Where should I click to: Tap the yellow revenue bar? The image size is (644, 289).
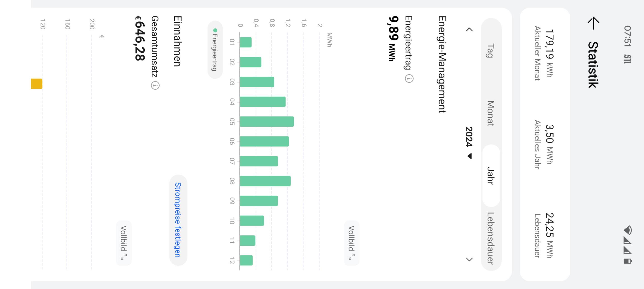point(36,84)
